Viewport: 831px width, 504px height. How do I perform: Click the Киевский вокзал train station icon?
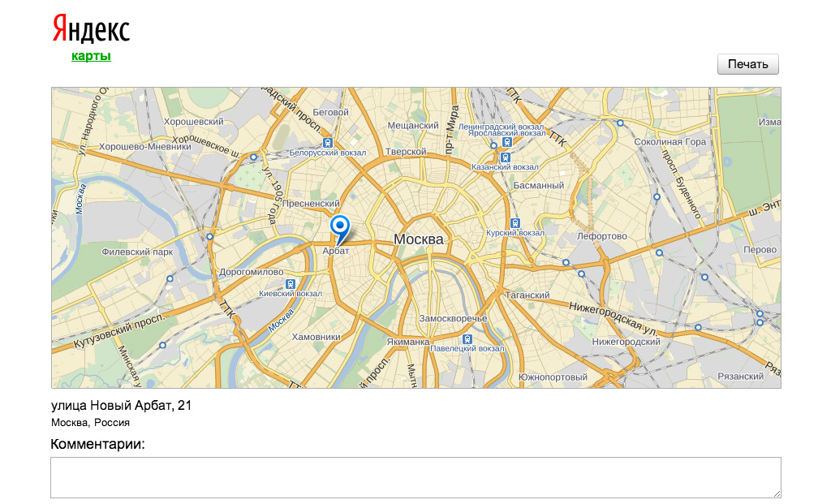click(x=290, y=284)
